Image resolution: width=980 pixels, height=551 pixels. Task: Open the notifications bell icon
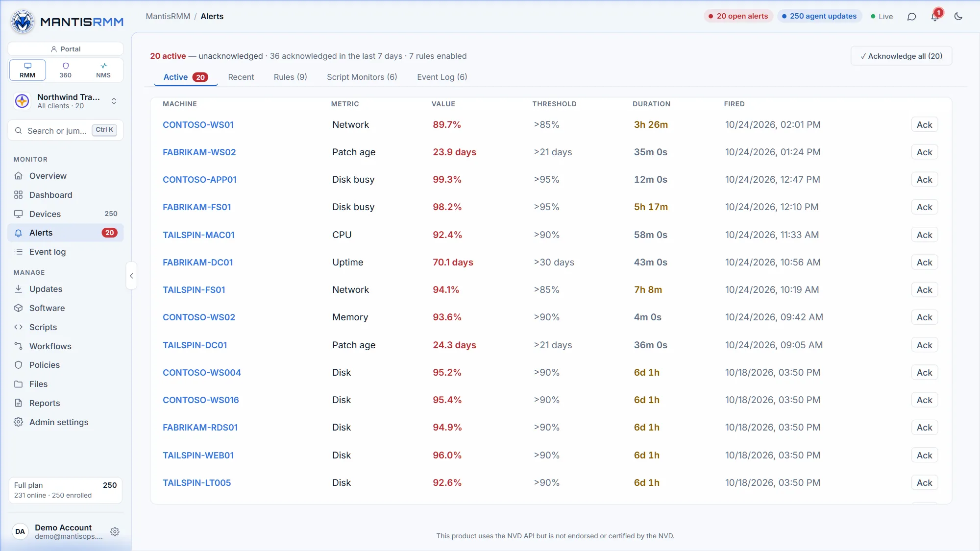(935, 17)
